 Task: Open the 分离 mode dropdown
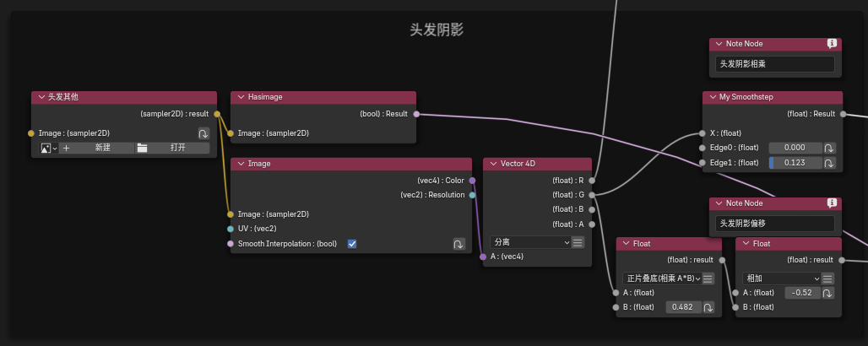click(x=529, y=242)
